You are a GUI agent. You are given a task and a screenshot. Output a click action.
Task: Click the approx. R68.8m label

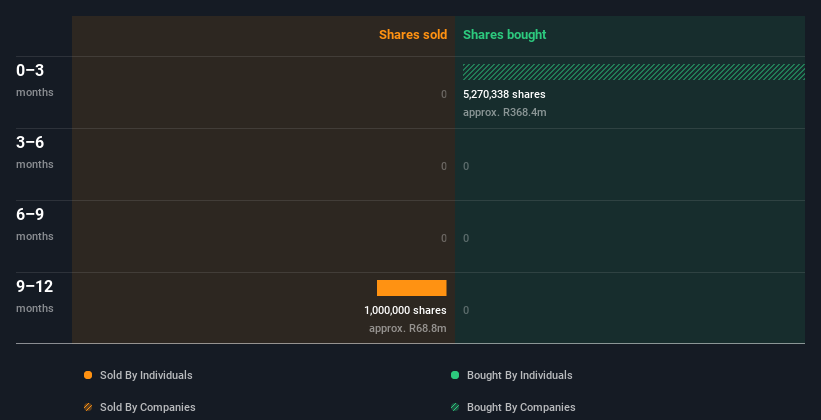pos(407,328)
